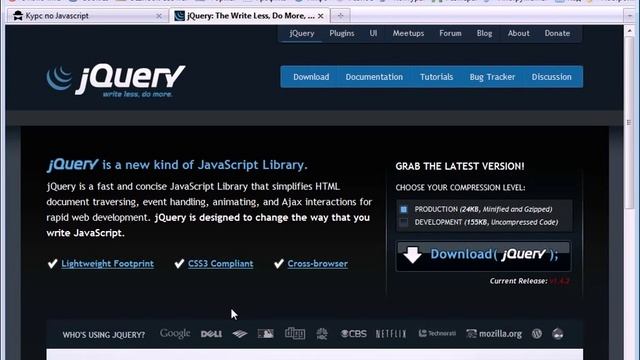Open the Documentation page

pos(374,77)
